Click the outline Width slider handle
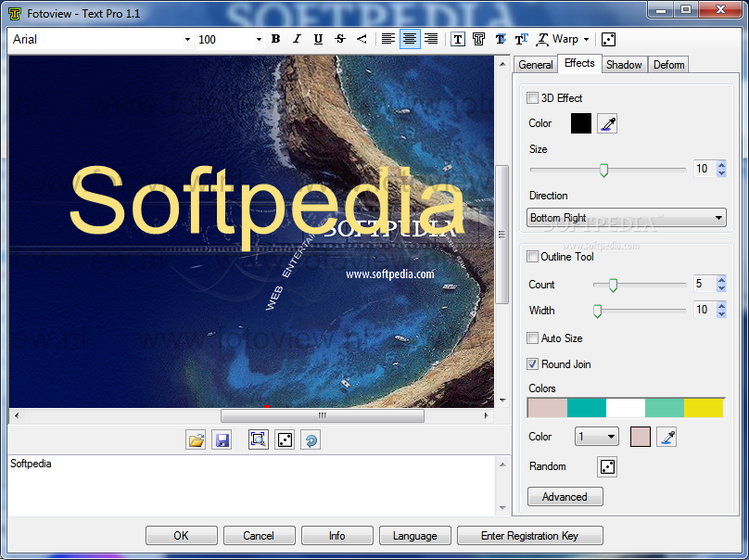The height and width of the screenshot is (560, 749). click(x=597, y=311)
